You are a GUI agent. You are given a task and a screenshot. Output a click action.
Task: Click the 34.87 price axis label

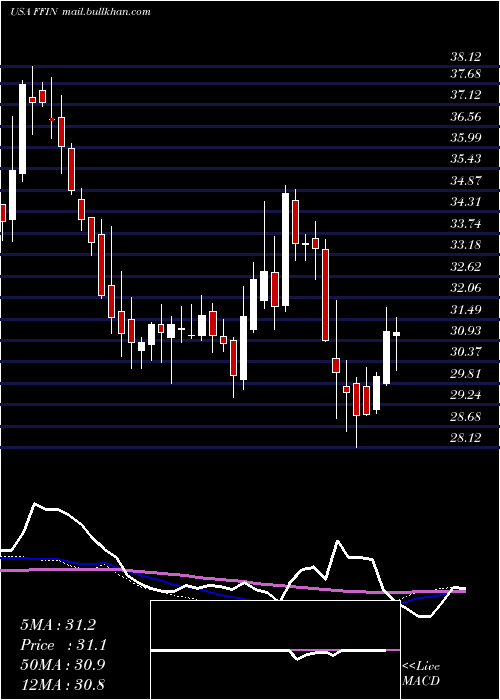pos(466,180)
